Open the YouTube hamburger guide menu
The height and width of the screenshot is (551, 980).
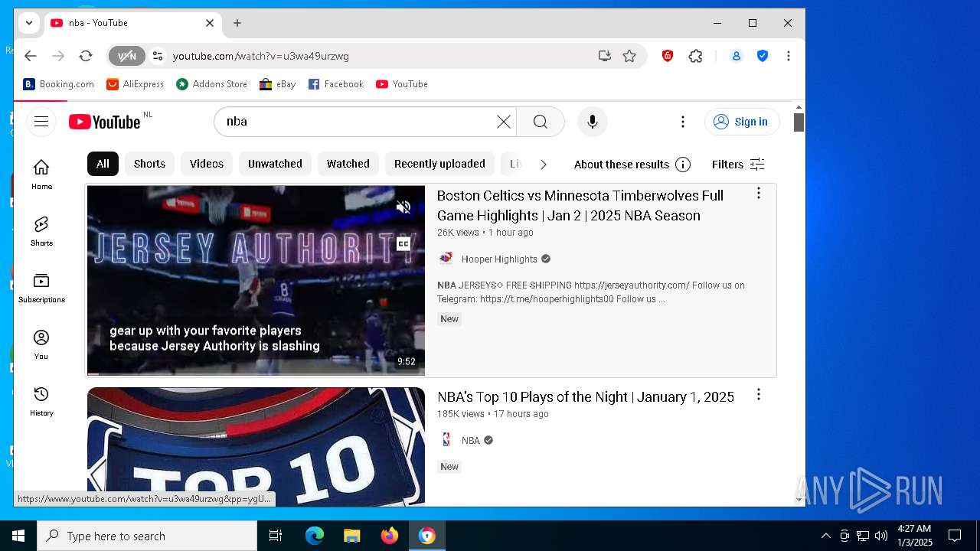coord(41,122)
